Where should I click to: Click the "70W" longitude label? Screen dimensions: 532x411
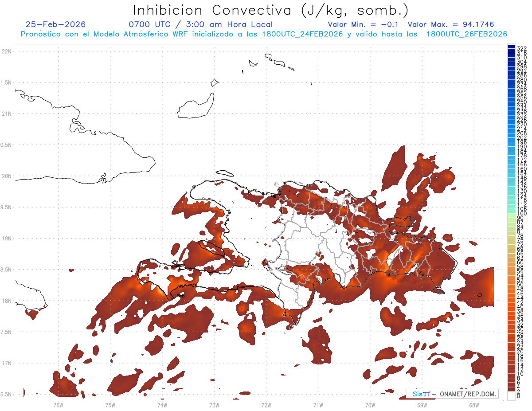point(370,405)
